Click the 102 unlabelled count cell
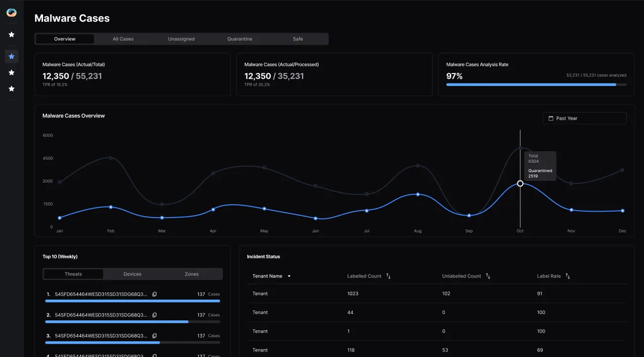644x357 pixels. click(446, 294)
